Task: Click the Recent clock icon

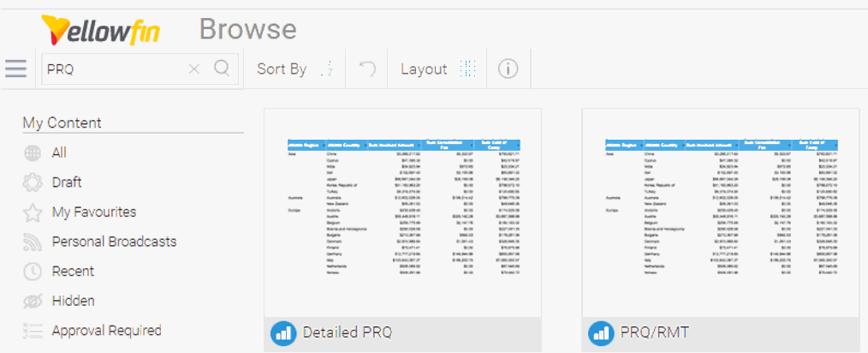Action: pos(33,272)
